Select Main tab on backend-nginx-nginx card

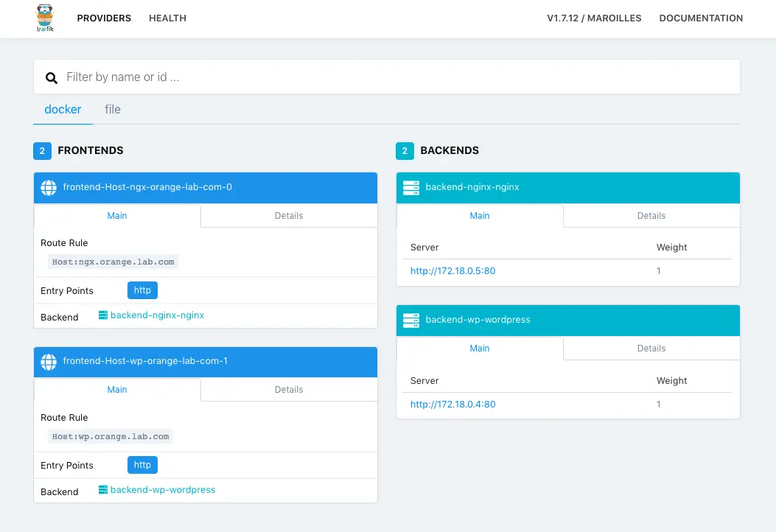point(479,215)
